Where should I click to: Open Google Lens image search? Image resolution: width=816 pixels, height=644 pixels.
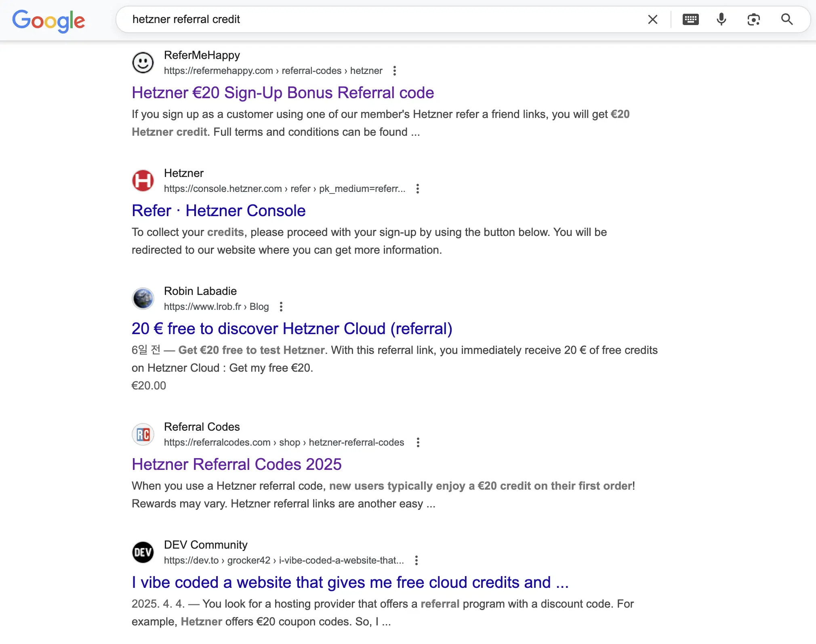tap(754, 19)
